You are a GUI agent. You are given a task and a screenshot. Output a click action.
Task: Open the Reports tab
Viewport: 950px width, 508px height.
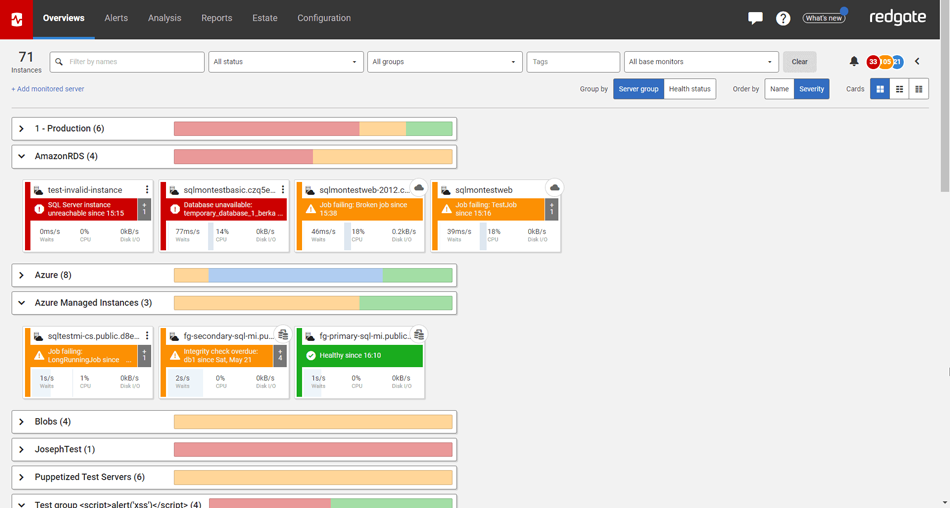217,18
